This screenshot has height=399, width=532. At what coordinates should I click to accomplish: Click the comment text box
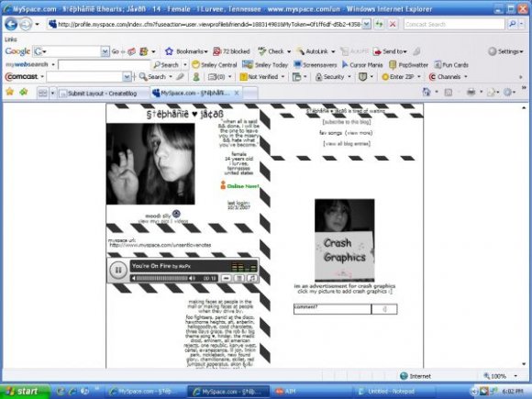point(332,309)
